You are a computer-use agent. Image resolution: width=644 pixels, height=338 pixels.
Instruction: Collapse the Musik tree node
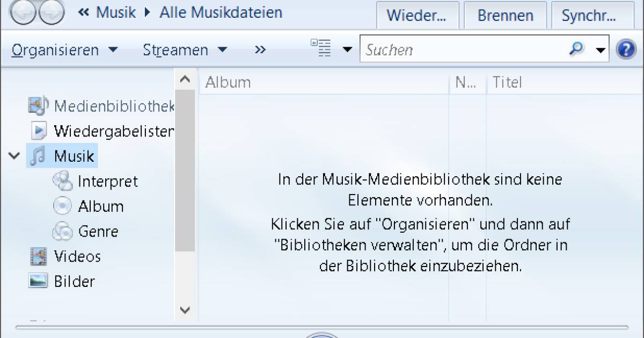pos(13,155)
